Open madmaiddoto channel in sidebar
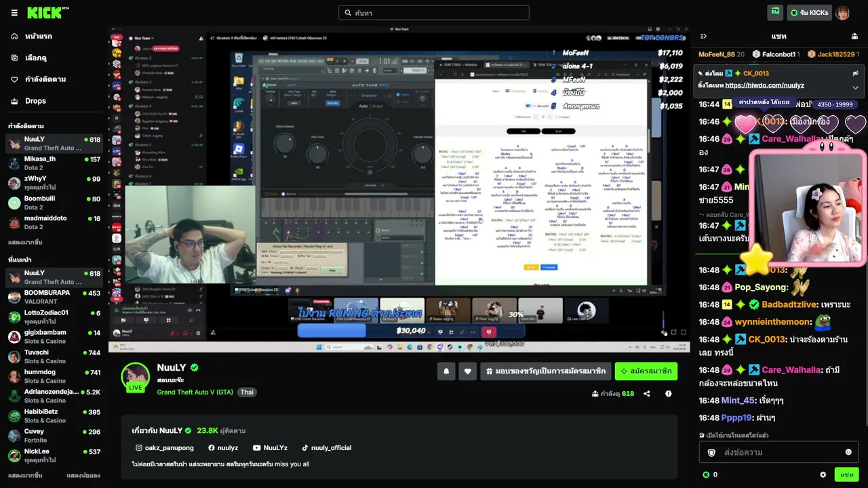Screen dimensions: 868x488 54,222
